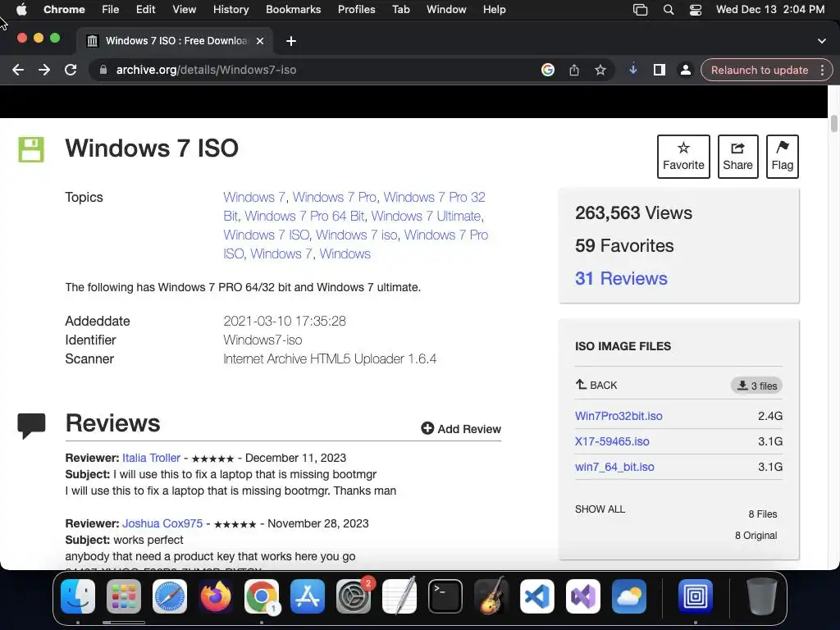
Task: Toggle Chrome side panel icon
Action: point(660,70)
